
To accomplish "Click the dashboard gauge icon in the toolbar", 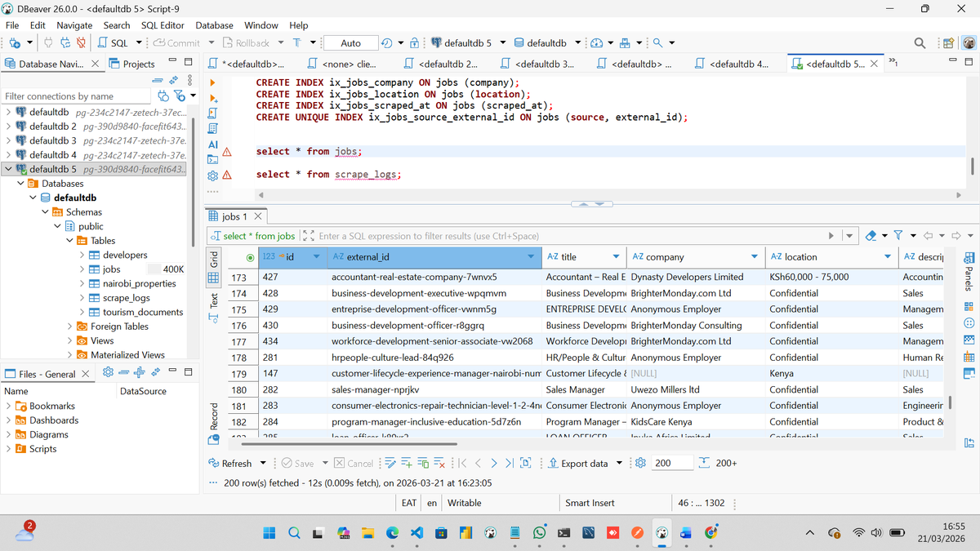I will [x=597, y=42].
